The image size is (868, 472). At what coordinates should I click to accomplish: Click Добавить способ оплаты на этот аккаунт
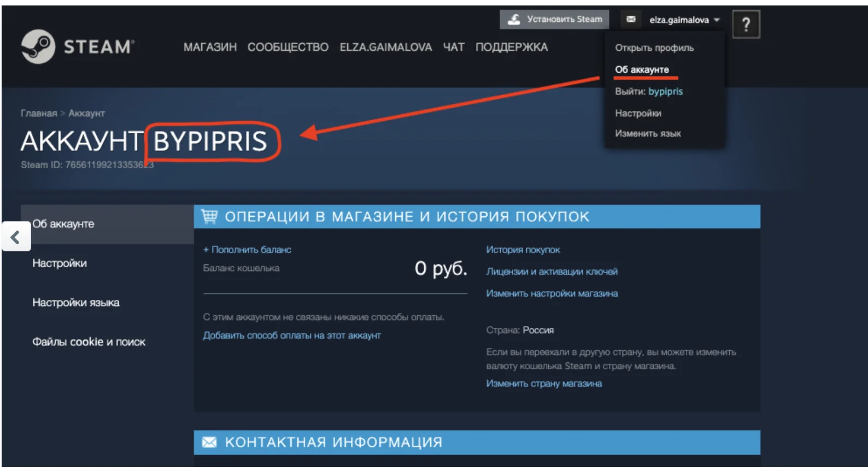coord(292,335)
